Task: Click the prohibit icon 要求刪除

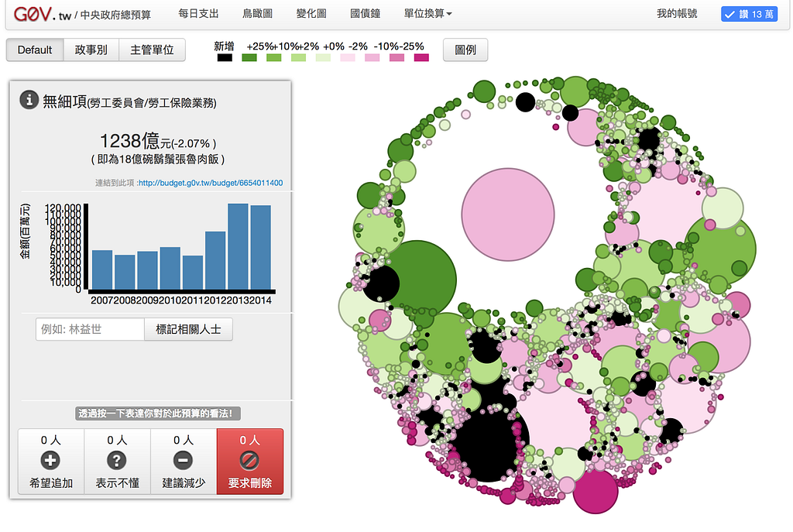Action: pyautogui.click(x=249, y=460)
